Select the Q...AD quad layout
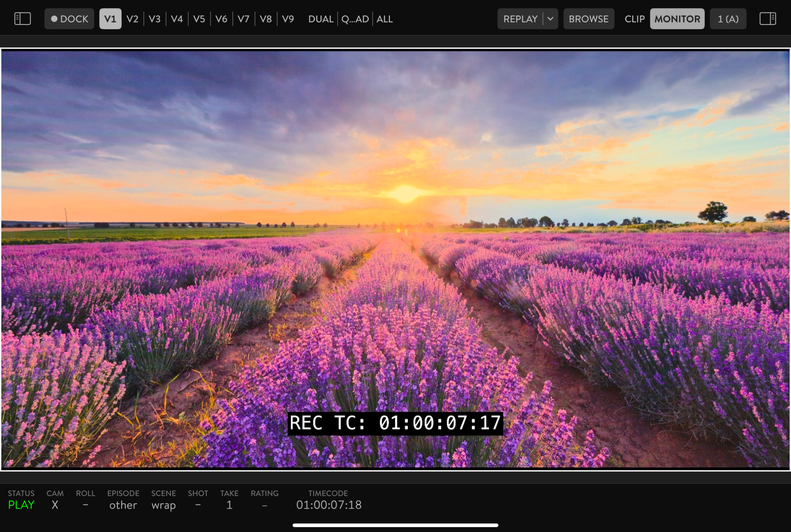 [355, 19]
